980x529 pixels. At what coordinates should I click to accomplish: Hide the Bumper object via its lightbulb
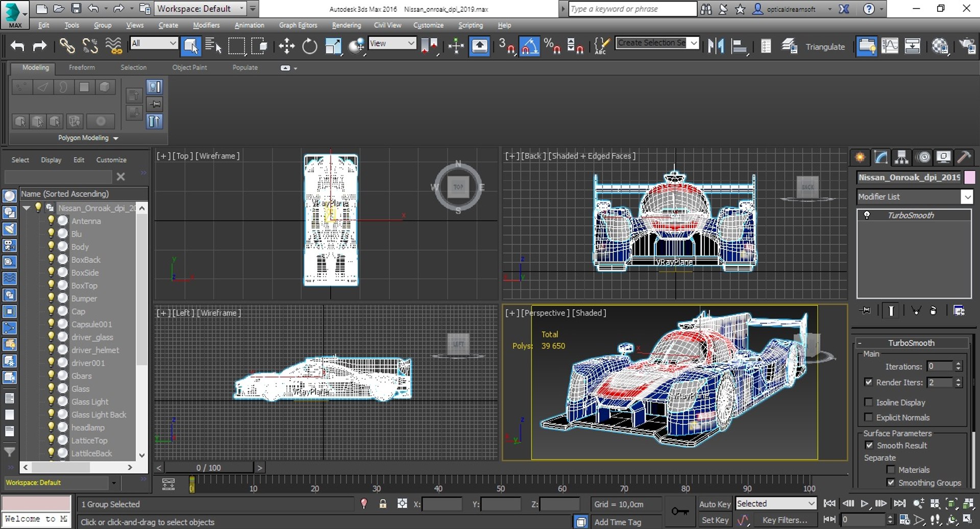coord(51,298)
